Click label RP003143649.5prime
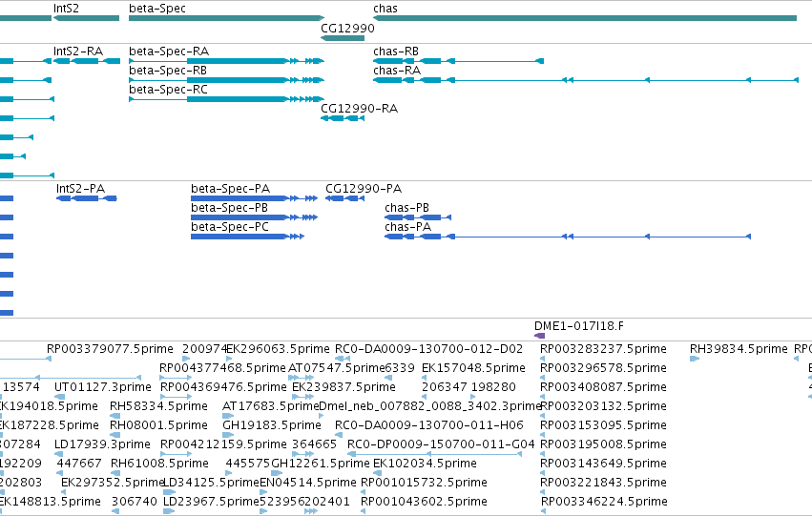 (x=603, y=464)
